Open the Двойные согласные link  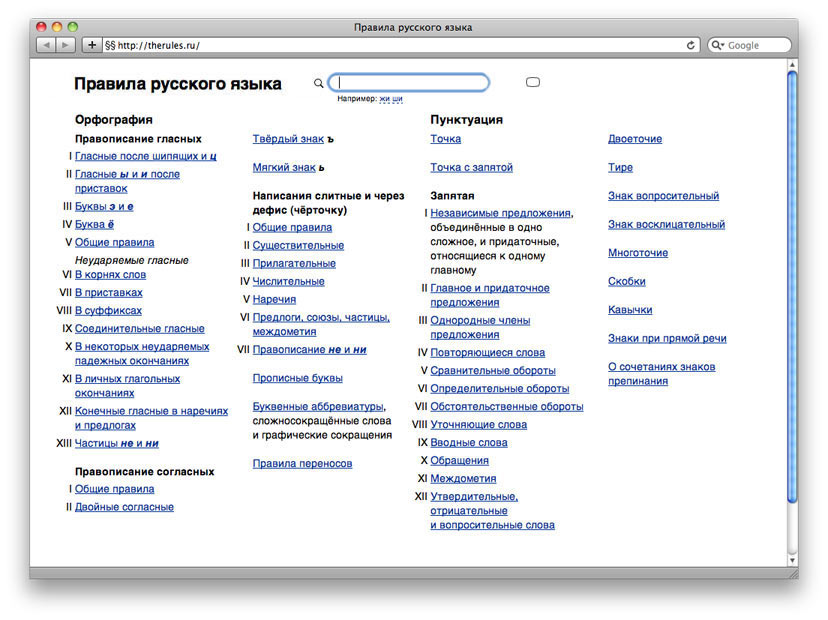[124, 507]
